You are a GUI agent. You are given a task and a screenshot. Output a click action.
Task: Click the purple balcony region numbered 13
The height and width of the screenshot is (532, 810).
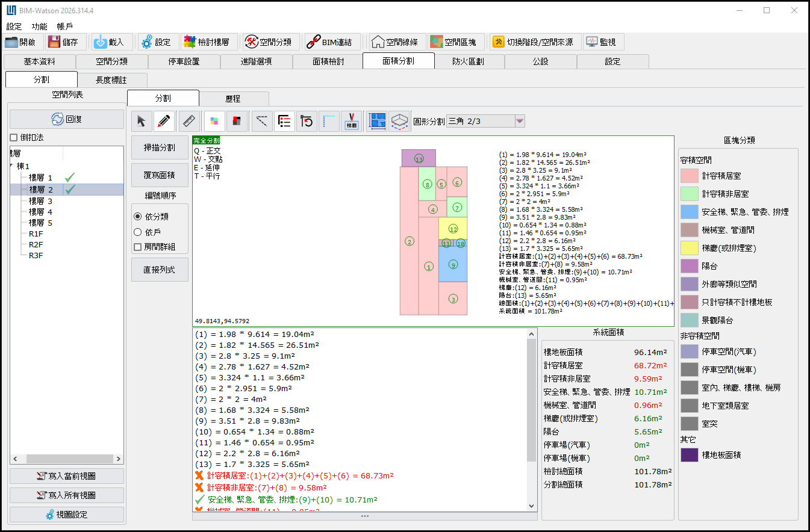click(419, 158)
